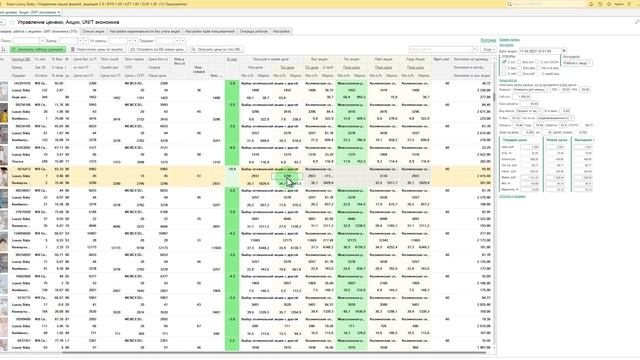Image resolution: width=640 pixels, height=360 pixels.
Task: Toggle the checked С ост checkbox
Action: coord(504,62)
